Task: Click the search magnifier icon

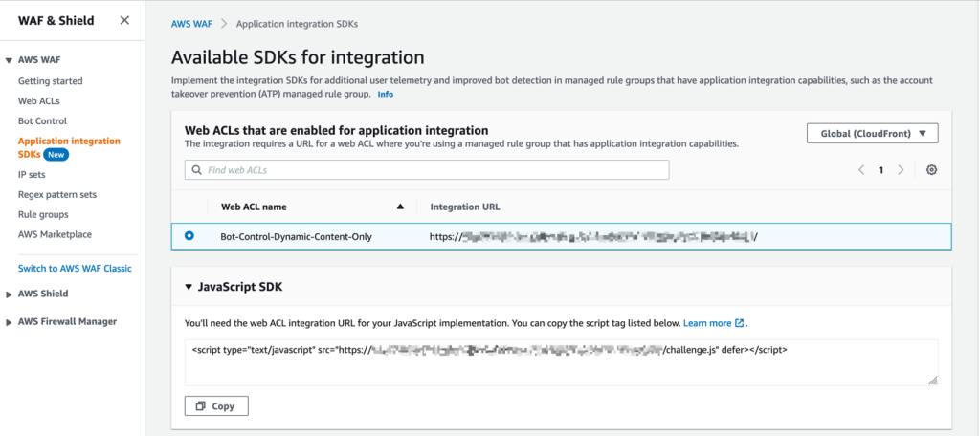Action: [x=196, y=170]
